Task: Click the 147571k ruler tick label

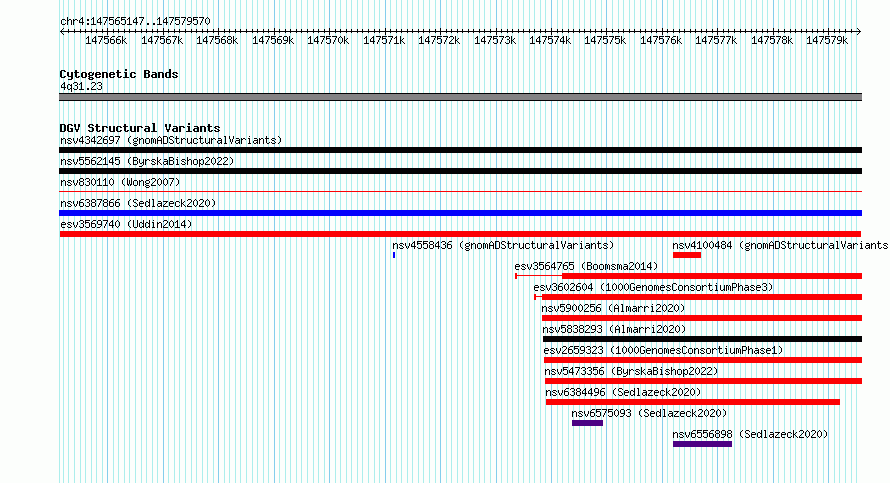Action: pos(384,40)
